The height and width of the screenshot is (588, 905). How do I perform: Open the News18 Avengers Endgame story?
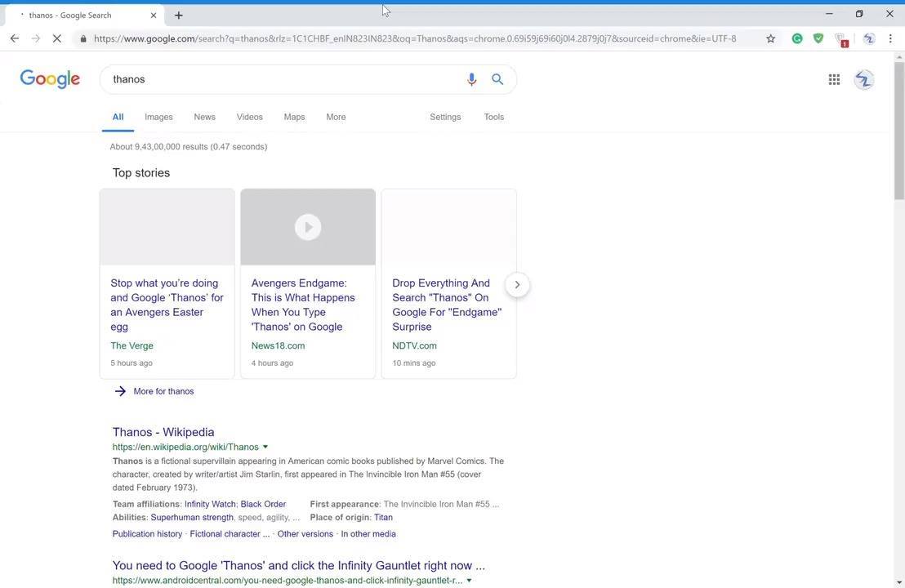(303, 305)
